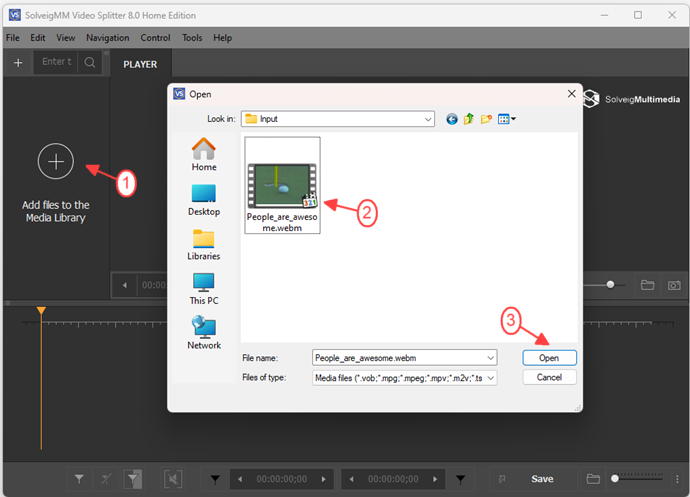Expand the Look in folder dropdown

[x=427, y=119]
